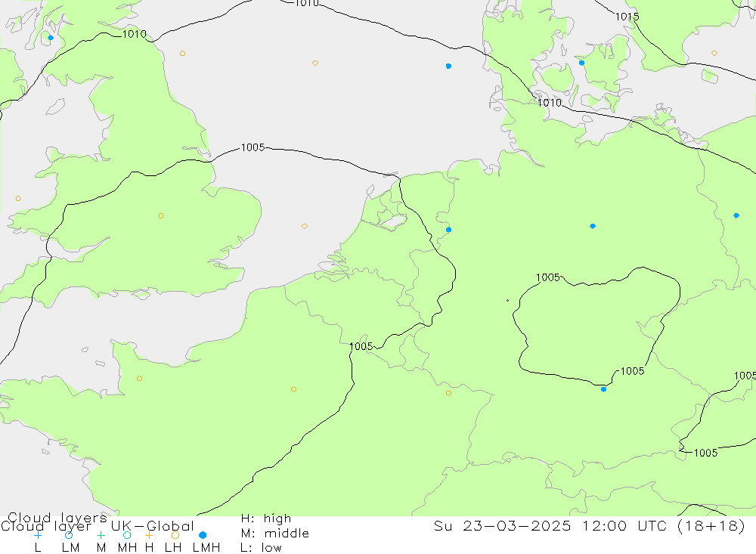Select the blue LMH marker over western Scotland
Image resolution: width=756 pixels, height=554 pixels.
coord(51,38)
